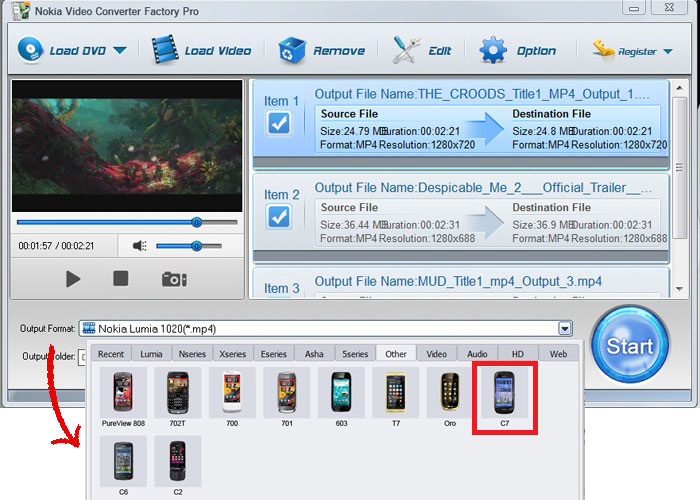700x500 pixels.
Task: Start the conversion with Start button
Action: coord(629,345)
